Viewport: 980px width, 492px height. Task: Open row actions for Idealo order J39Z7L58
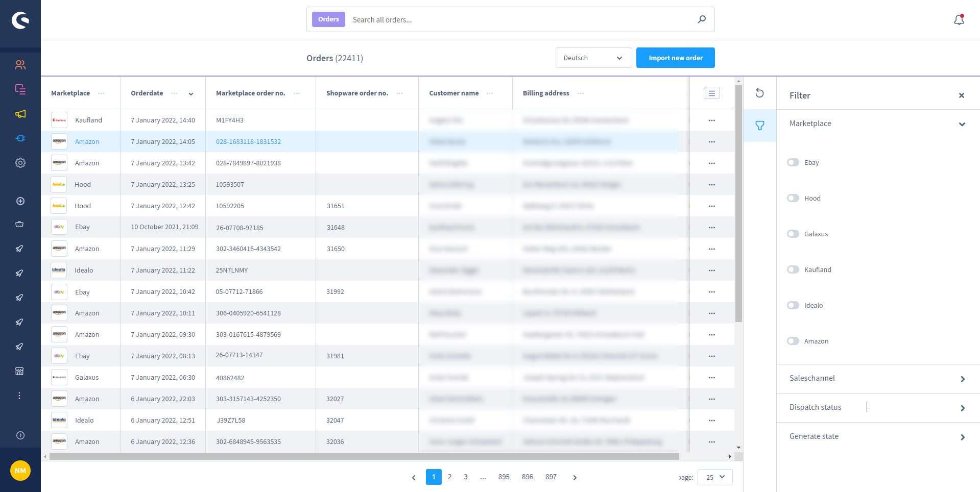712,421
